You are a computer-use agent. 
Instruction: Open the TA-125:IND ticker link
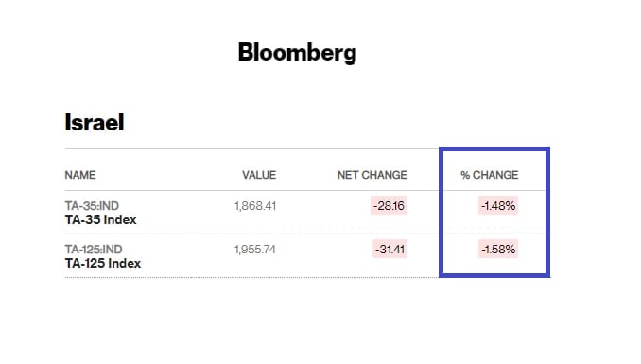pos(94,249)
